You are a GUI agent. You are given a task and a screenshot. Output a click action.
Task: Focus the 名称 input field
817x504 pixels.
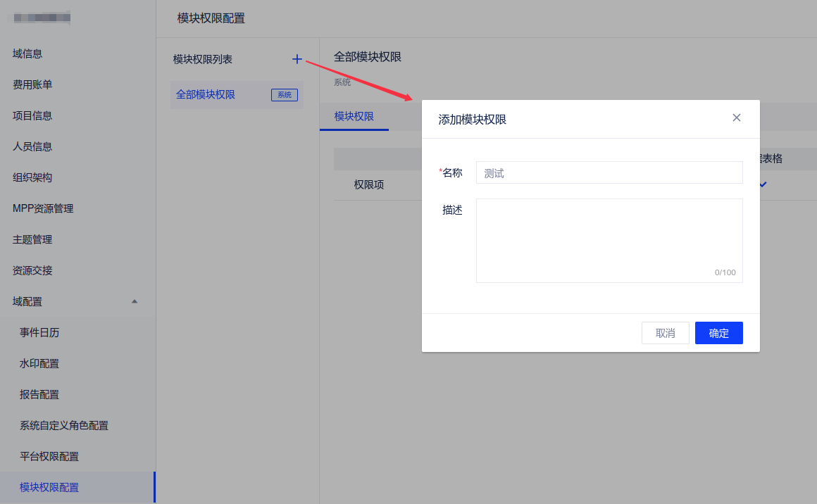tap(609, 172)
